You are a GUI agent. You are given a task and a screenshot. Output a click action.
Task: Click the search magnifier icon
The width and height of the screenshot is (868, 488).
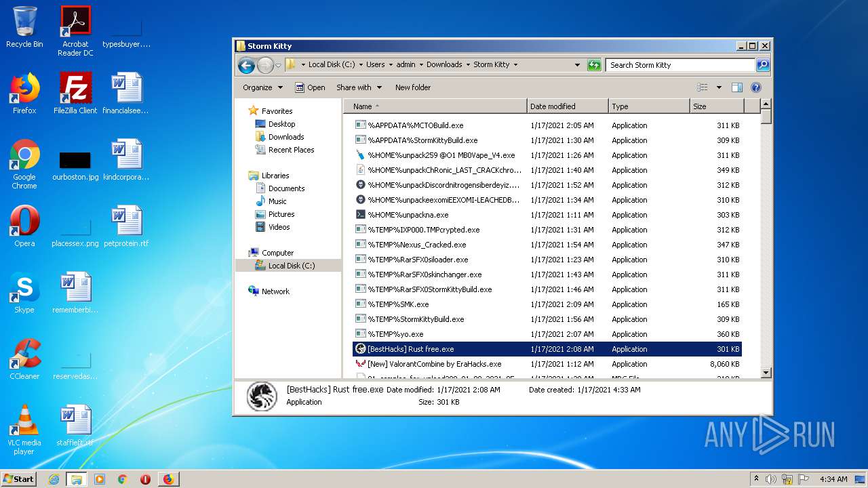(763, 65)
